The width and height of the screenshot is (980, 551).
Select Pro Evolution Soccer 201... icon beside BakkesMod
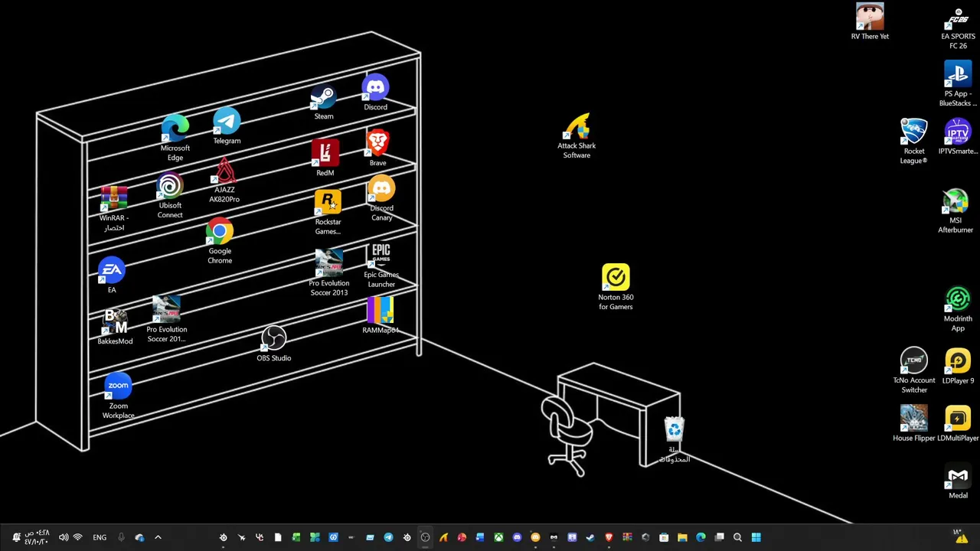[x=167, y=320]
